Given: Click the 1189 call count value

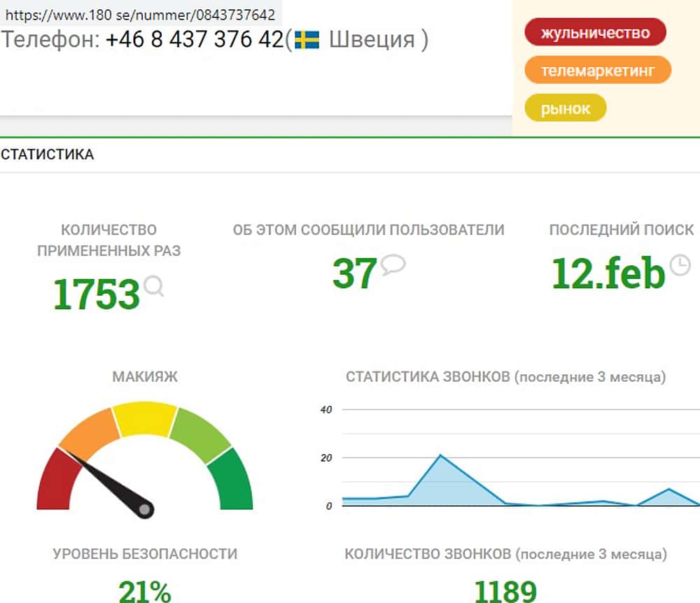Looking at the screenshot, I should pos(505,591).
